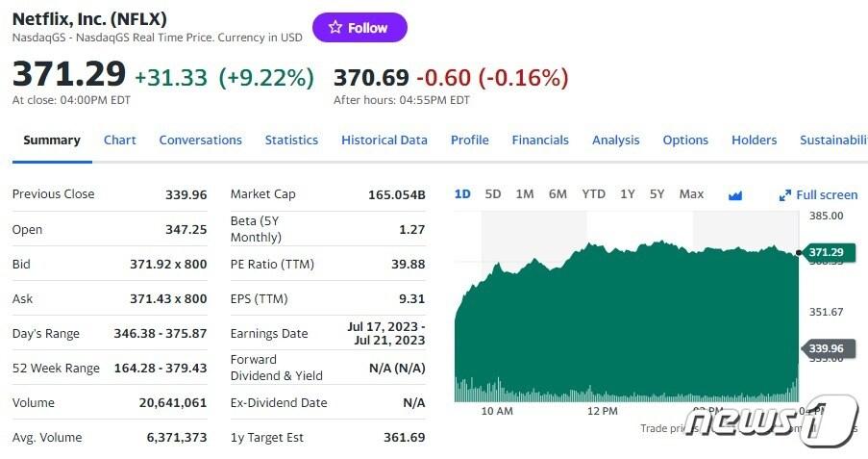Screen dimensions: 868x459
Task: Open the chart type area icon
Action: pos(735,195)
